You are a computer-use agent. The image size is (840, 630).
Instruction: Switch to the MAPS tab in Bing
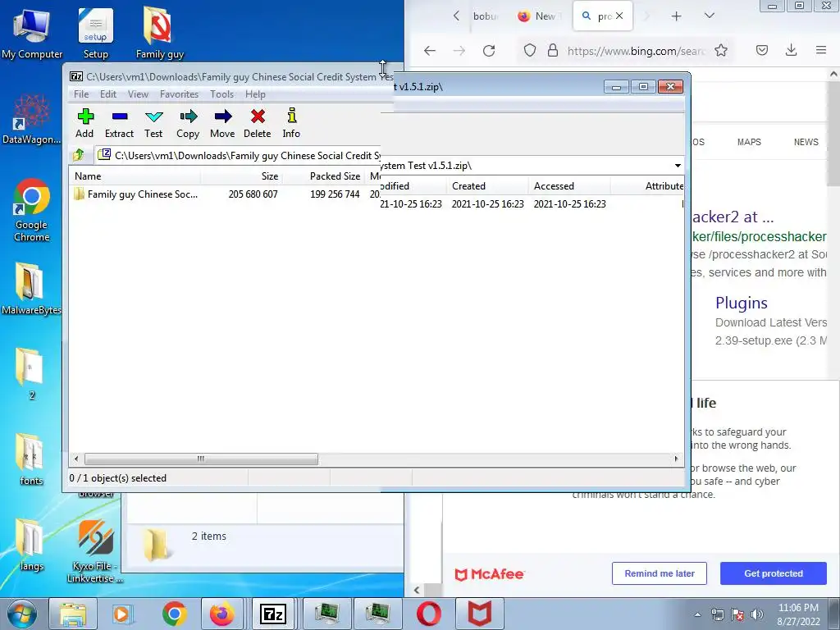pyautogui.click(x=749, y=142)
